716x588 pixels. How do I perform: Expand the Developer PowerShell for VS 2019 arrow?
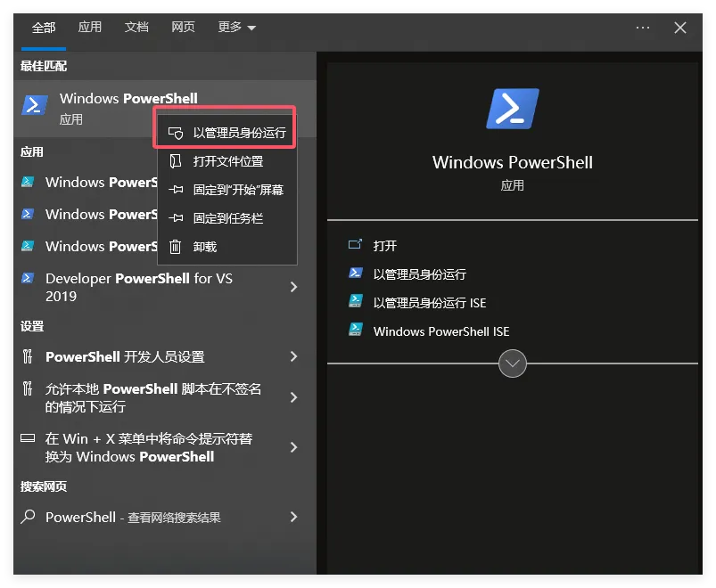click(x=293, y=287)
